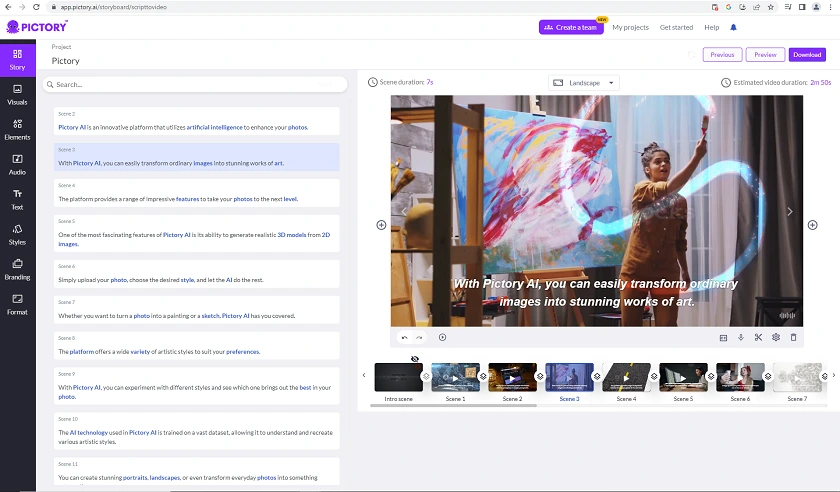Open the scene layout icon
This screenshot has height=492, width=840.
coord(723,338)
